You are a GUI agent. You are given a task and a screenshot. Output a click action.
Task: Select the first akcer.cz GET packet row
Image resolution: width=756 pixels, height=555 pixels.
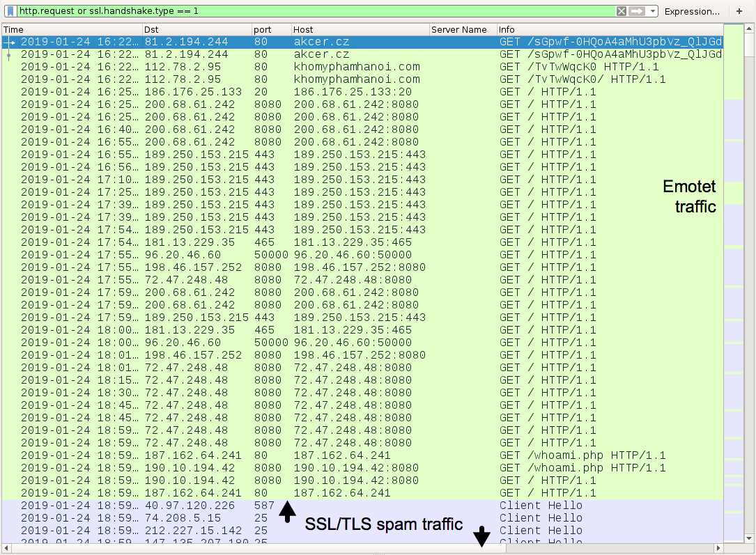[x=362, y=42]
